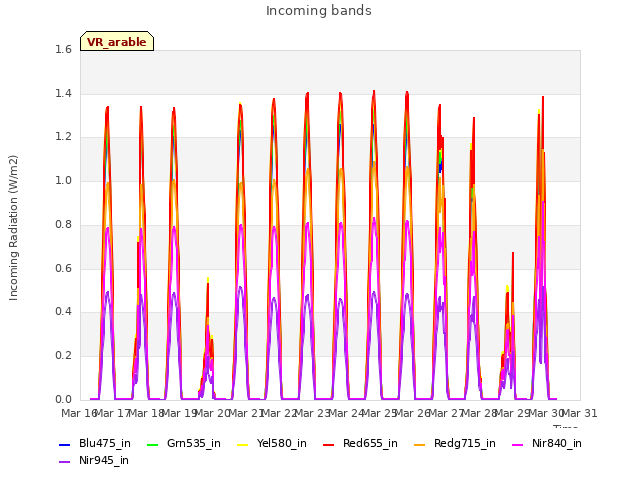Click the Mar 29 x-axis tick label

[x=512, y=413]
